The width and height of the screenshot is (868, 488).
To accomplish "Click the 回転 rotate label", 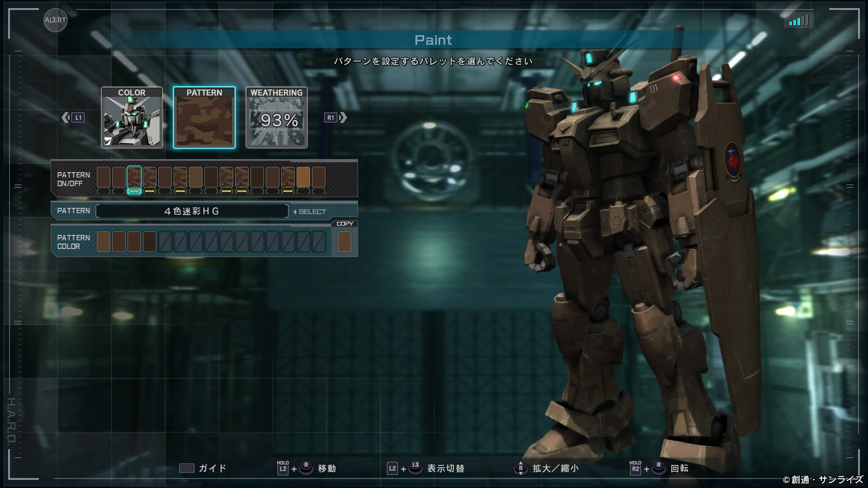I will pos(679,469).
